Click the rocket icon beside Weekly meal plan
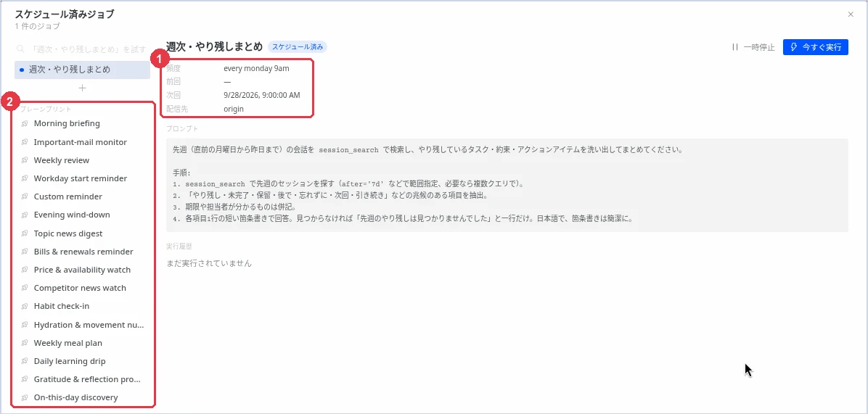 point(25,343)
